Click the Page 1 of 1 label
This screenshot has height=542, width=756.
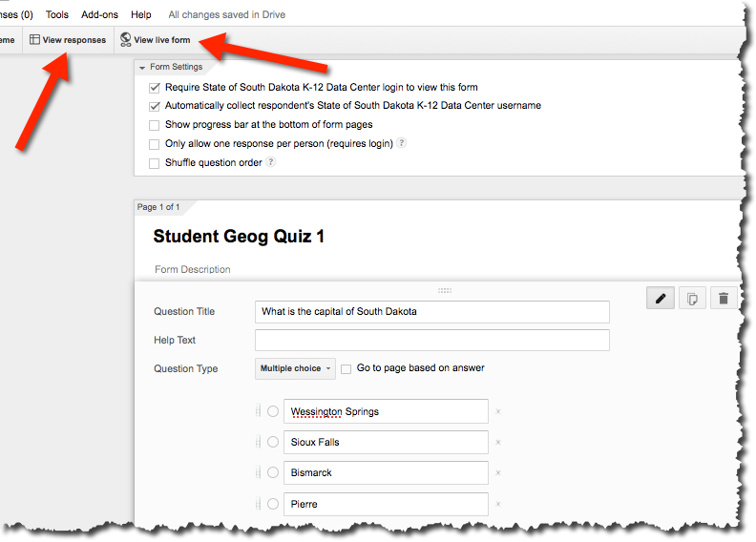pyautogui.click(x=158, y=207)
